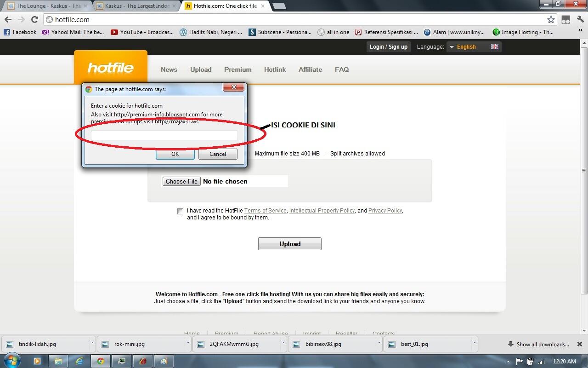Image resolution: width=588 pixels, height=368 pixels.
Task: Tick the Terms of Service agreement checkbox
Action: [180, 211]
